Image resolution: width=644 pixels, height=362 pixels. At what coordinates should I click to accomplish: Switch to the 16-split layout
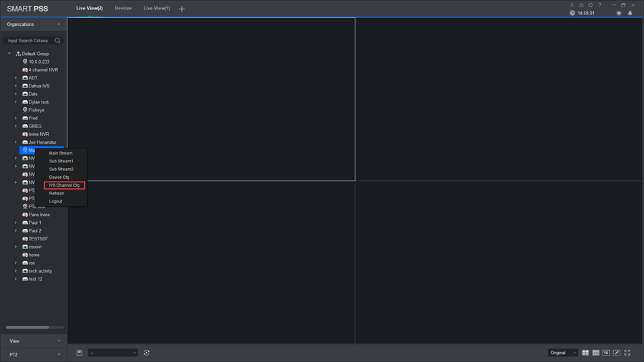[x=606, y=353]
